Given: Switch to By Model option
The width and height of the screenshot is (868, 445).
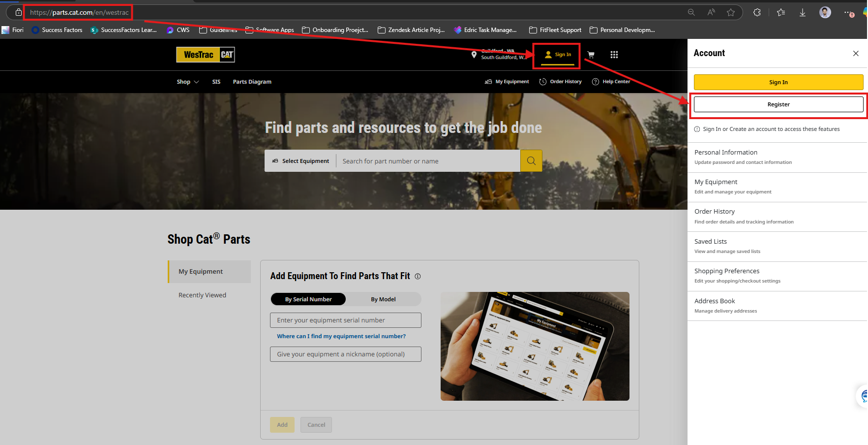Looking at the screenshot, I should coord(383,299).
